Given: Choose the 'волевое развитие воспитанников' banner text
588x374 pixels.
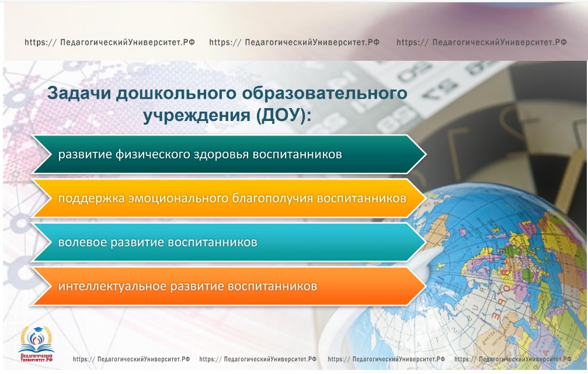Looking at the screenshot, I should [158, 242].
